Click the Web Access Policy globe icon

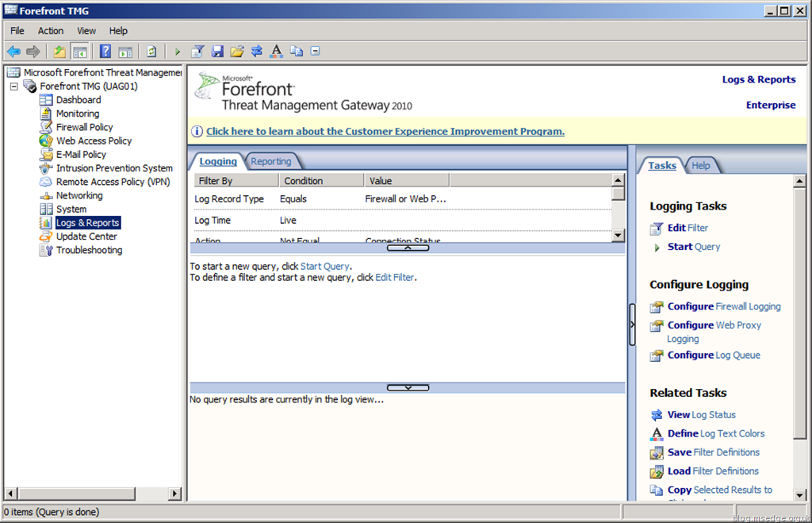point(46,140)
